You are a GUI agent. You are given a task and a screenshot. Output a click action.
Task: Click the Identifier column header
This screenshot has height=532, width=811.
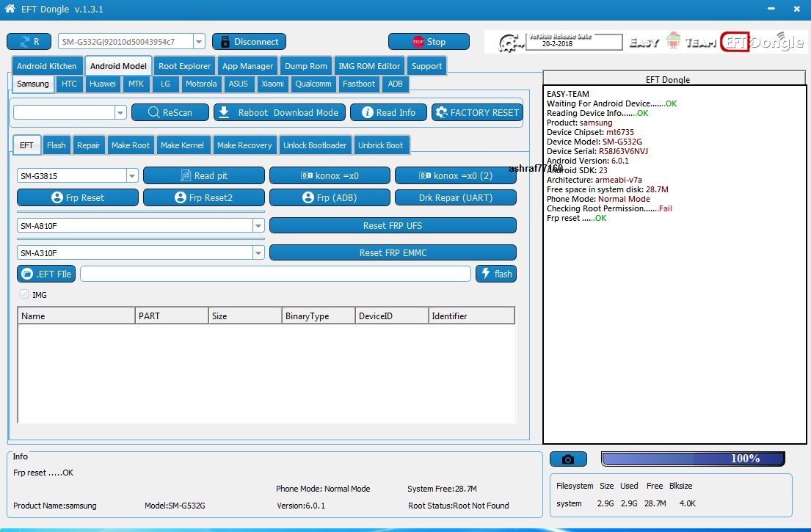pyautogui.click(x=472, y=316)
